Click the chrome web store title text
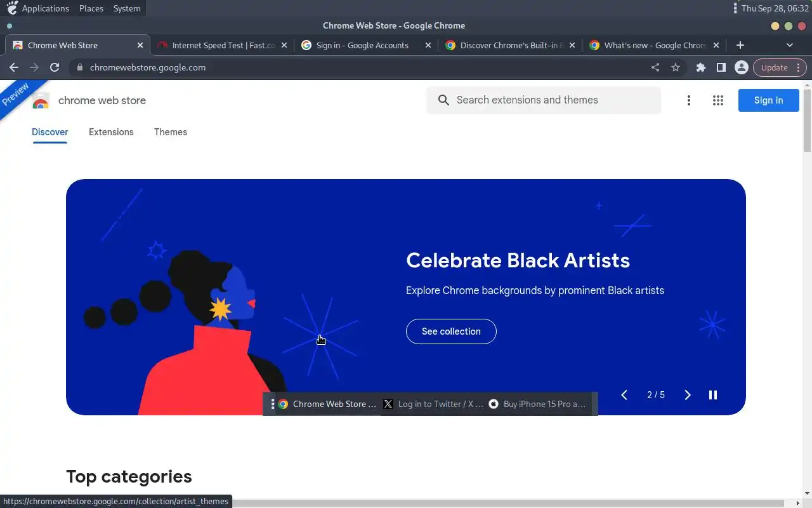The height and width of the screenshot is (508, 812). pyautogui.click(x=102, y=100)
